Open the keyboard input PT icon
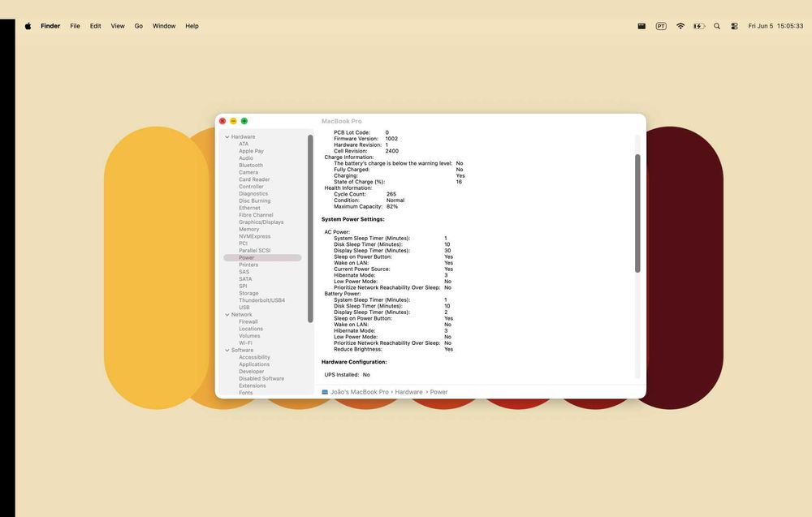This screenshot has height=517, width=812. point(661,26)
